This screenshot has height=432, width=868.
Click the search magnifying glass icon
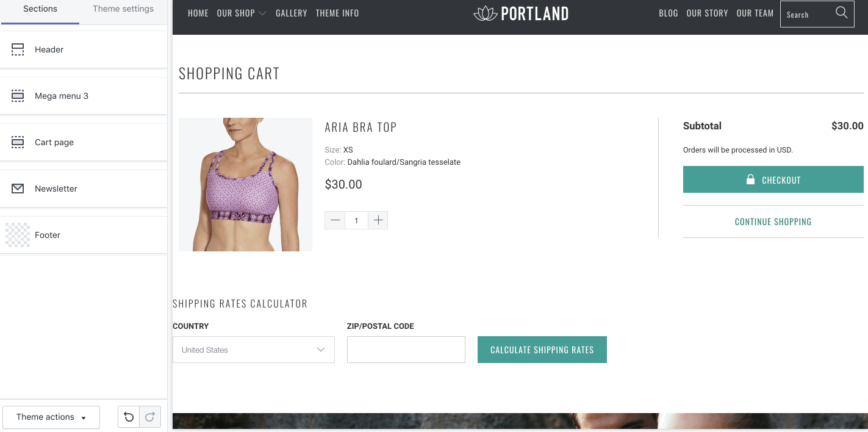coord(841,13)
